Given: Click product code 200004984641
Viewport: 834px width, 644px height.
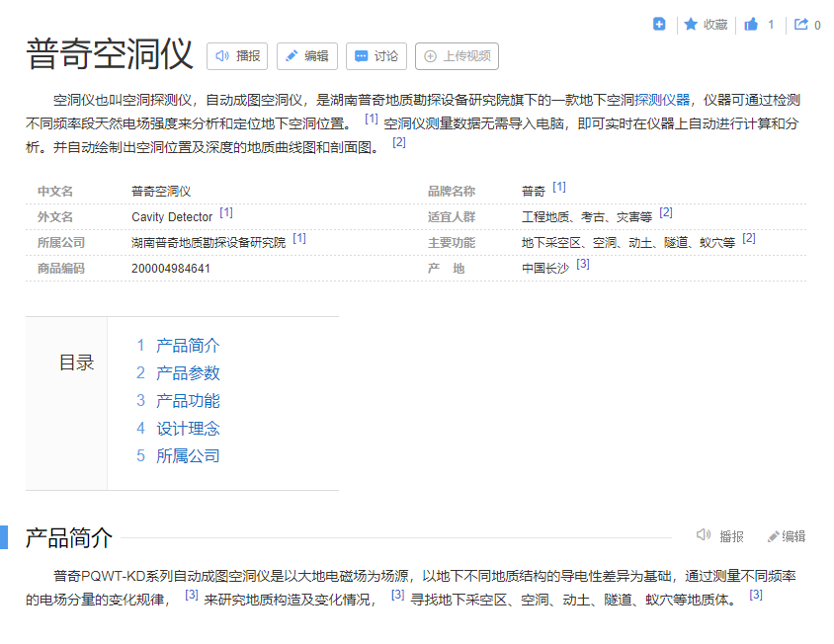Looking at the screenshot, I should [x=171, y=269].
